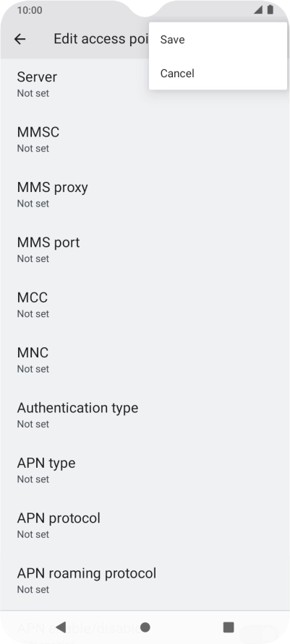Open the APN type selection
The width and height of the screenshot is (290, 644).
click(x=145, y=469)
